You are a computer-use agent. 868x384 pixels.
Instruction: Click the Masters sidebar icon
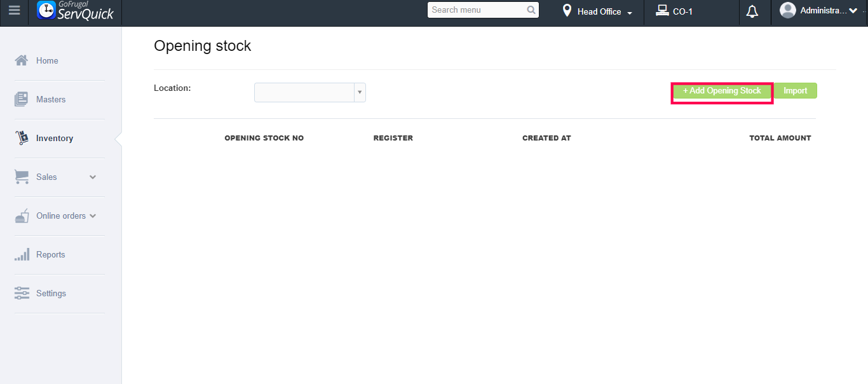[x=22, y=99]
